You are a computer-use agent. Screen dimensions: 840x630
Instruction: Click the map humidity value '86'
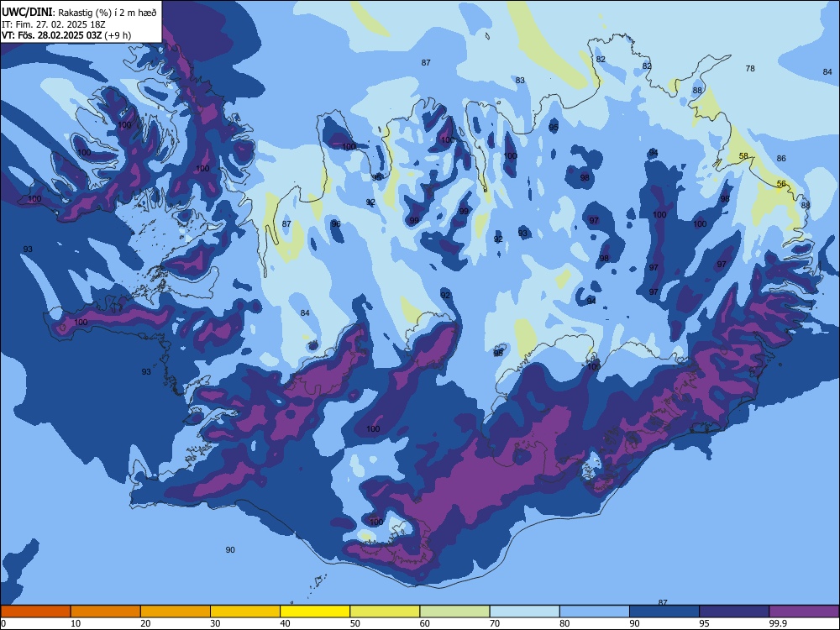pos(781,159)
